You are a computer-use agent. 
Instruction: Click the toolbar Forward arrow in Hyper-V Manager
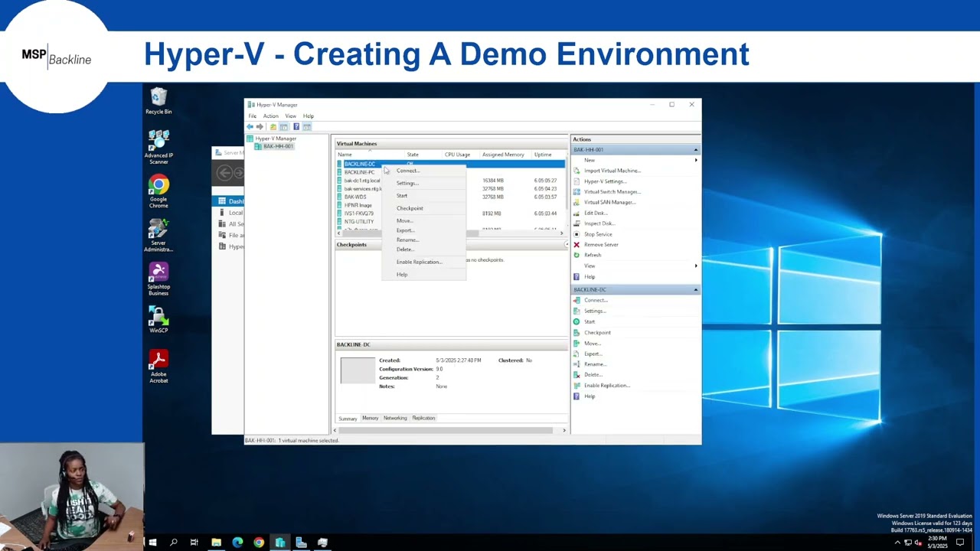(x=260, y=126)
